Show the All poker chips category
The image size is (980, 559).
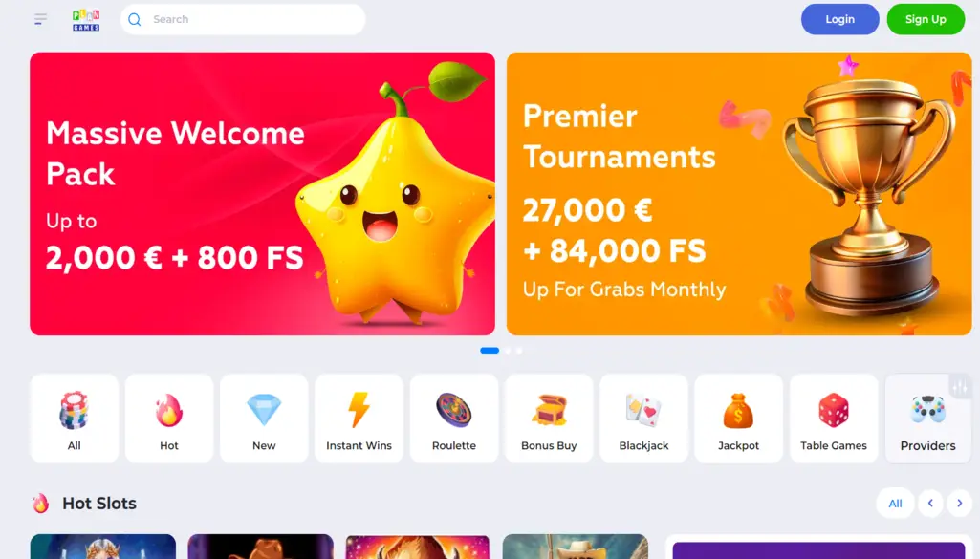pos(75,419)
